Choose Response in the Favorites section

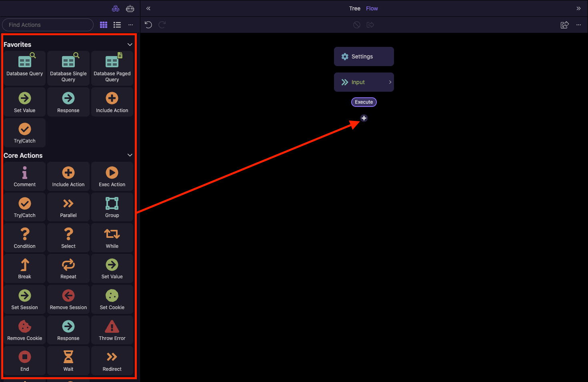pyautogui.click(x=68, y=102)
